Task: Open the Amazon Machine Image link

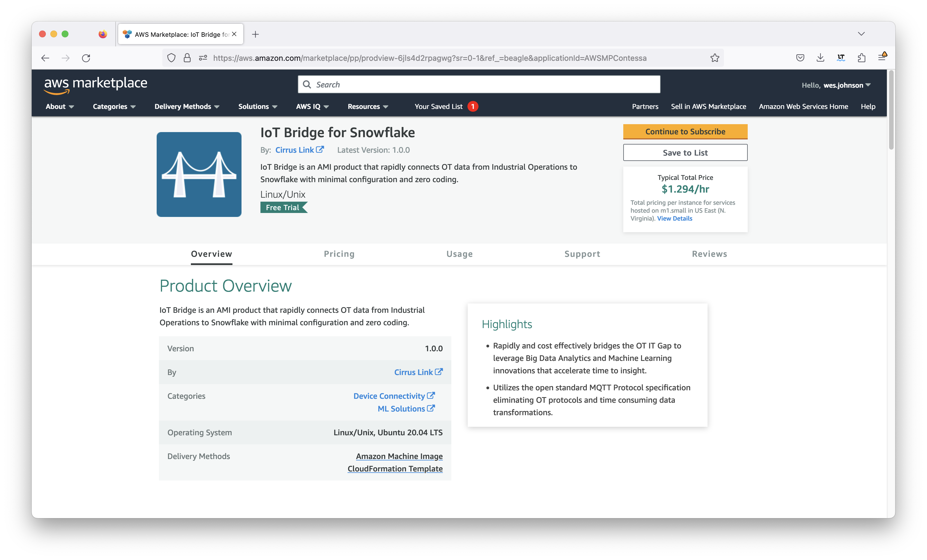Action: 399,456
